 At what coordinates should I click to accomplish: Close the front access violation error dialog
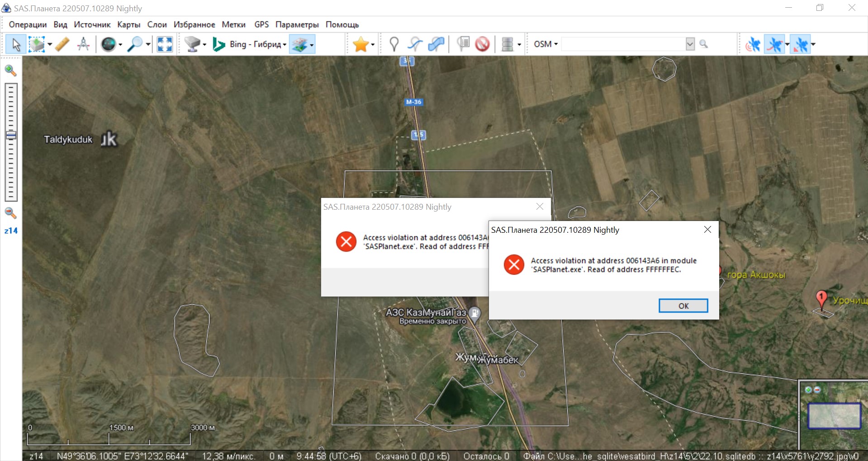click(x=707, y=230)
